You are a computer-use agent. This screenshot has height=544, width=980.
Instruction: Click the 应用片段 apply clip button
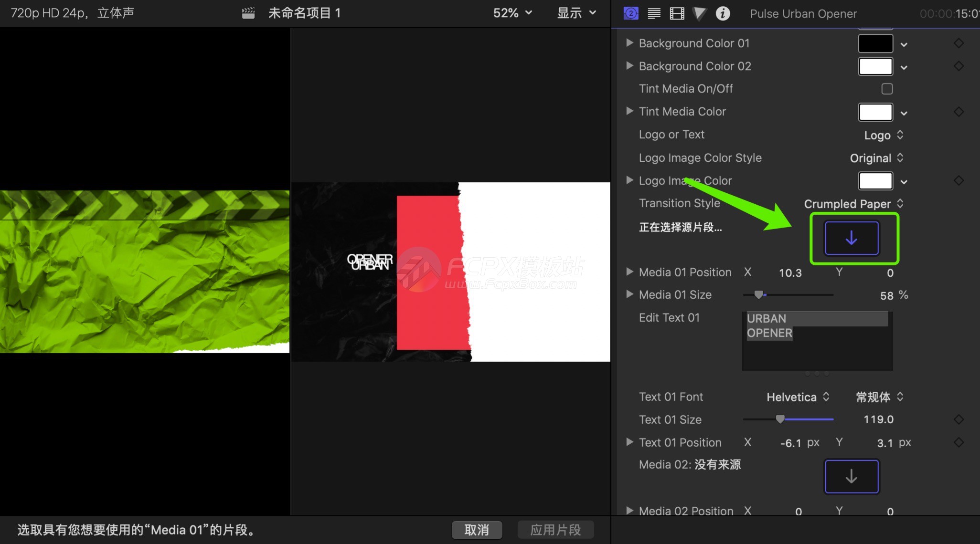click(x=555, y=530)
